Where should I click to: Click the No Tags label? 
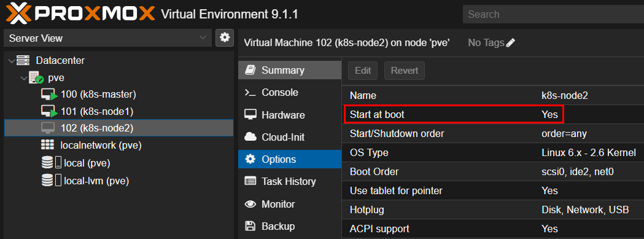pos(486,43)
